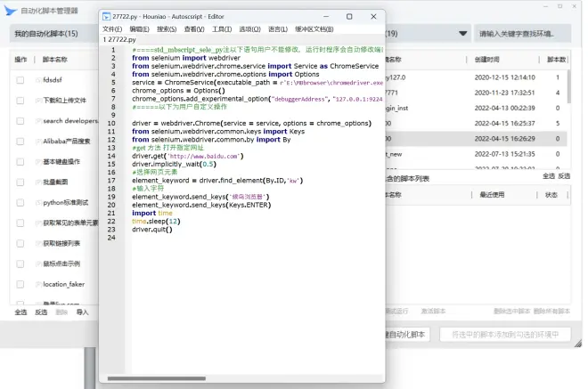Image resolution: width=588 pixels, height=389 pixels.
Task: Tick the location_faker script checkbox
Action: tap(20, 285)
